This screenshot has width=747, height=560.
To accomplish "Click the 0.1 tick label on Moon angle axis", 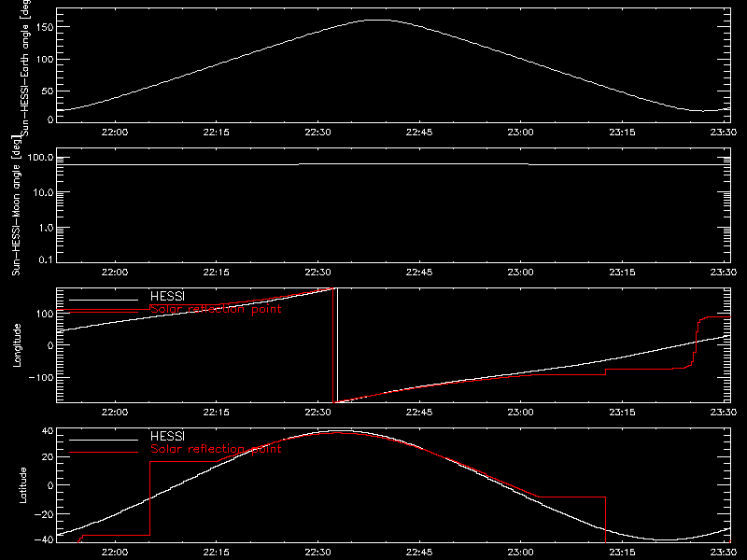I will tap(46, 259).
